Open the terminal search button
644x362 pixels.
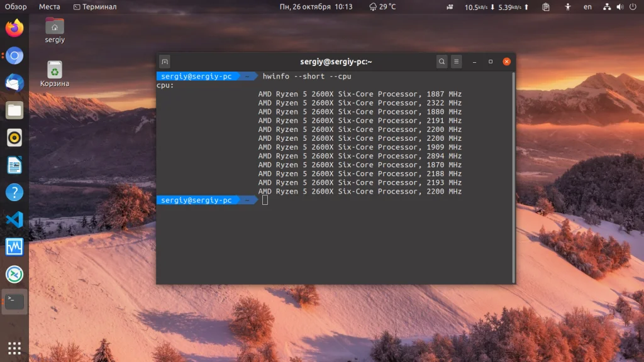click(x=441, y=62)
